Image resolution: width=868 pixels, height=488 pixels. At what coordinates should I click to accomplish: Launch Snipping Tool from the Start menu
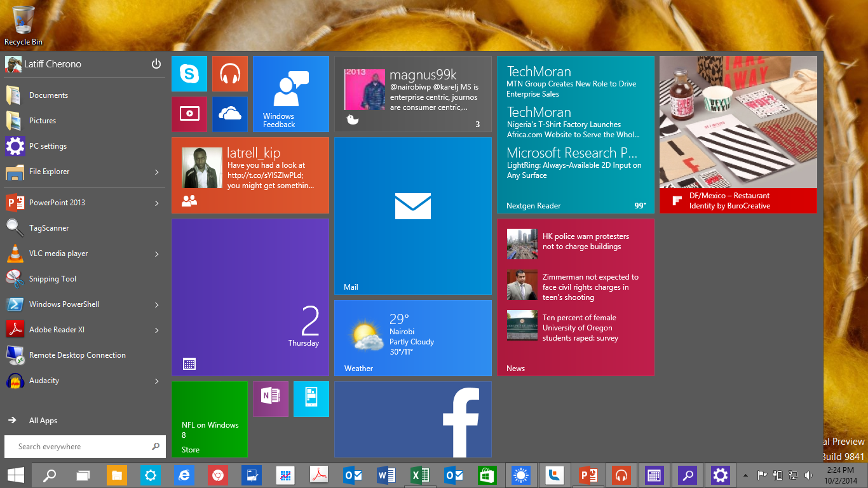click(x=85, y=279)
